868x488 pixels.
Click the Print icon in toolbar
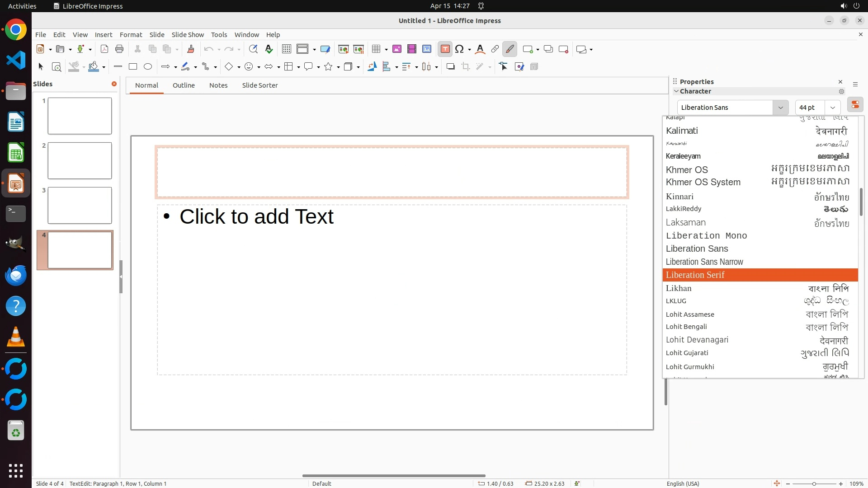coord(119,49)
